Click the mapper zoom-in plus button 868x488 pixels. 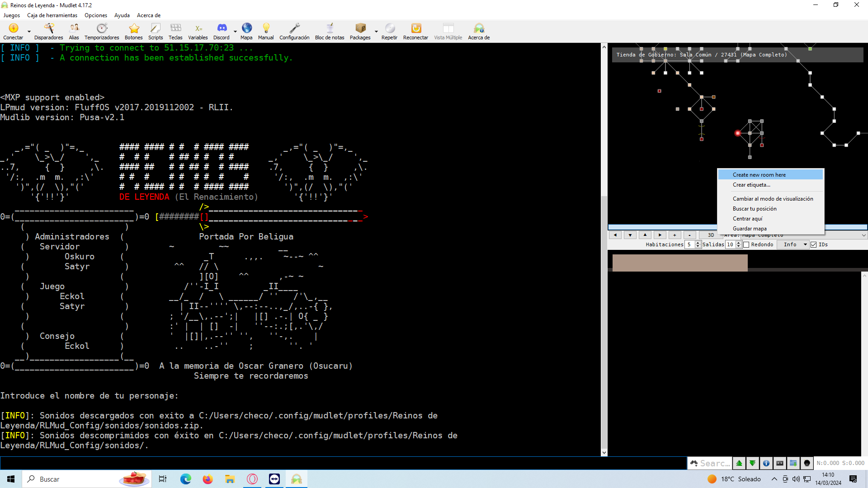(x=675, y=235)
